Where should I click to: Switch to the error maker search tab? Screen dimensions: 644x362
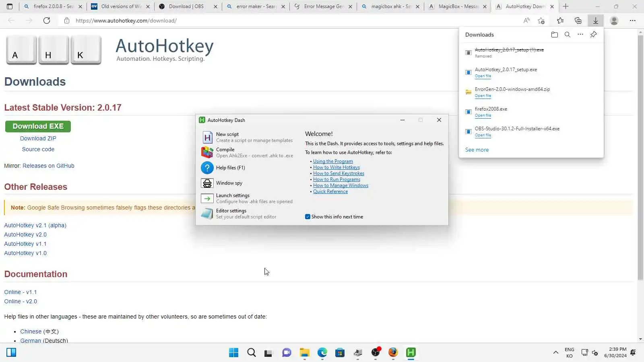256,6
